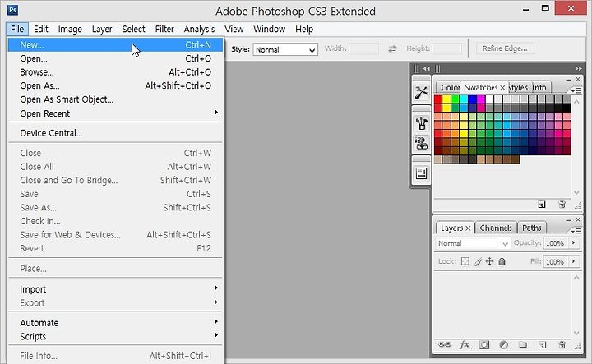The image size is (592, 364).
Task: Switch to the Paths tab
Action: click(532, 228)
